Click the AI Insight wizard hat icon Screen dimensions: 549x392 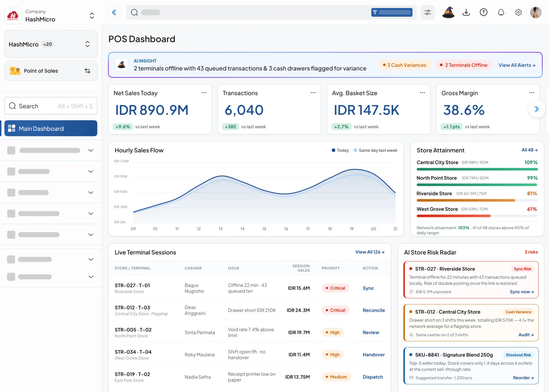click(x=122, y=65)
